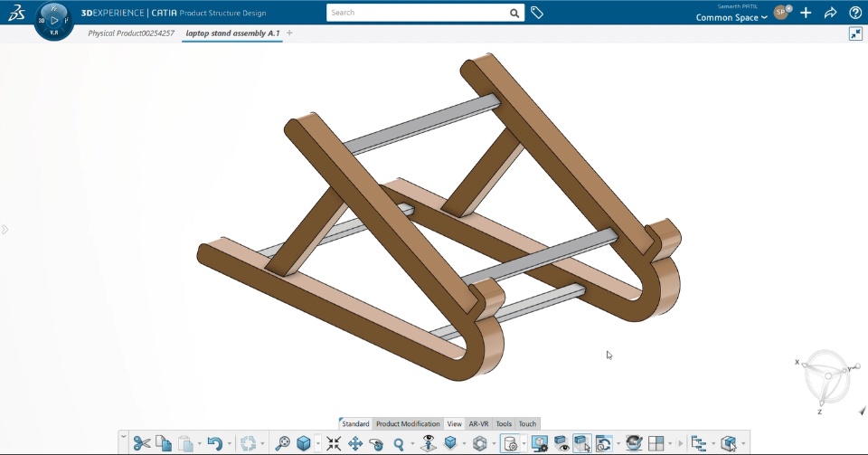Switch to the AR-VR tab
Image resolution: width=868 pixels, height=455 pixels.
click(x=479, y=423)
